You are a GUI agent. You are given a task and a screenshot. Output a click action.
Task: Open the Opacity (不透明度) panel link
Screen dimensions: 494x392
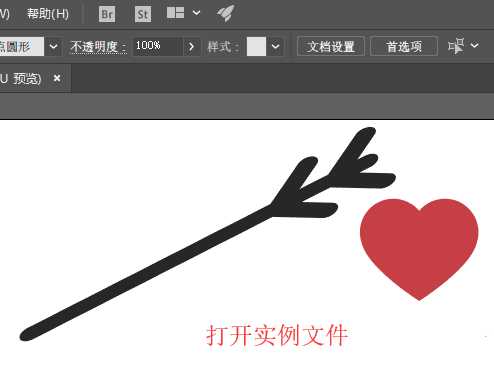[x=99, y=47]
